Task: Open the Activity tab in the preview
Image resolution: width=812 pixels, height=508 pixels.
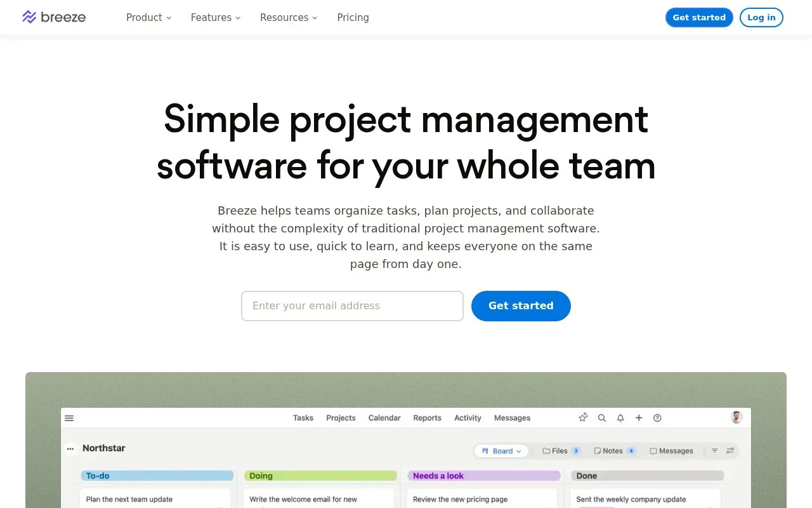Action: 468,418
